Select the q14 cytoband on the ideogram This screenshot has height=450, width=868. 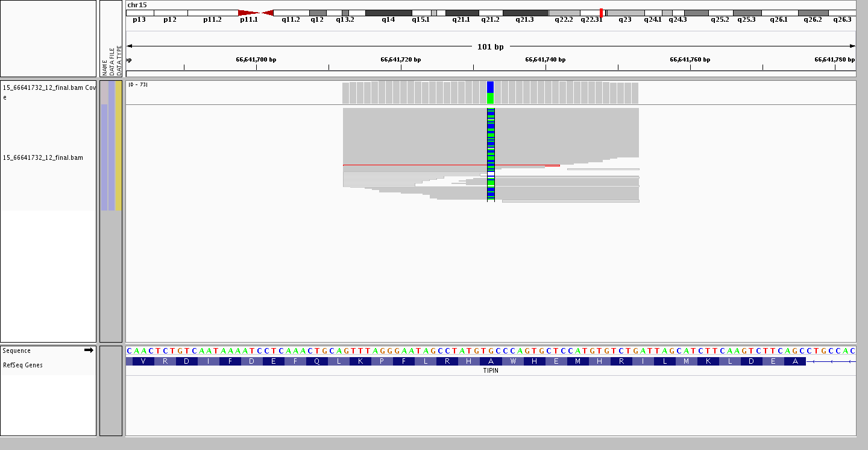click(x=388, y=13)
